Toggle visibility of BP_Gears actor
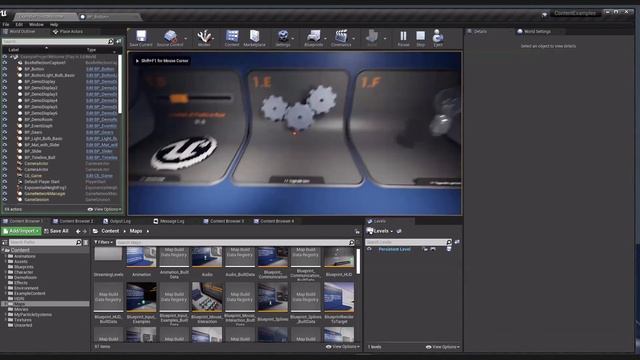Viewport: 640px width, 360px height. tap(4, 132)
